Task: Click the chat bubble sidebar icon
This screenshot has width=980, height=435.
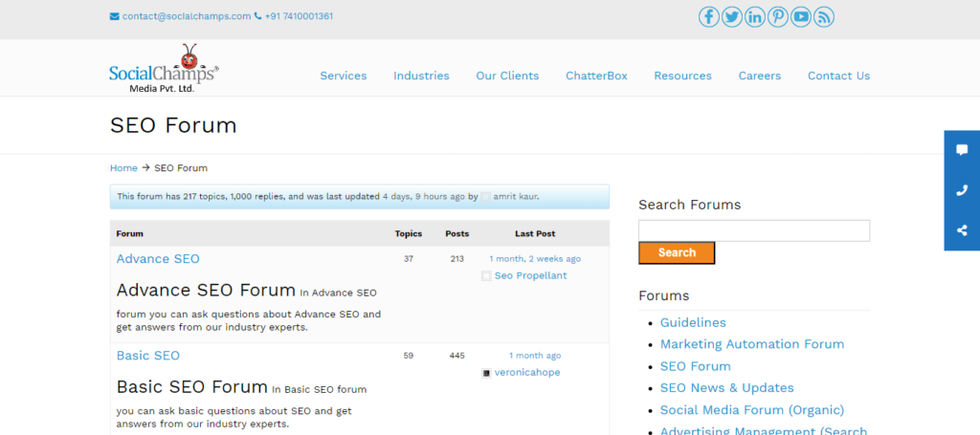Action: click(x=962, y=150)
